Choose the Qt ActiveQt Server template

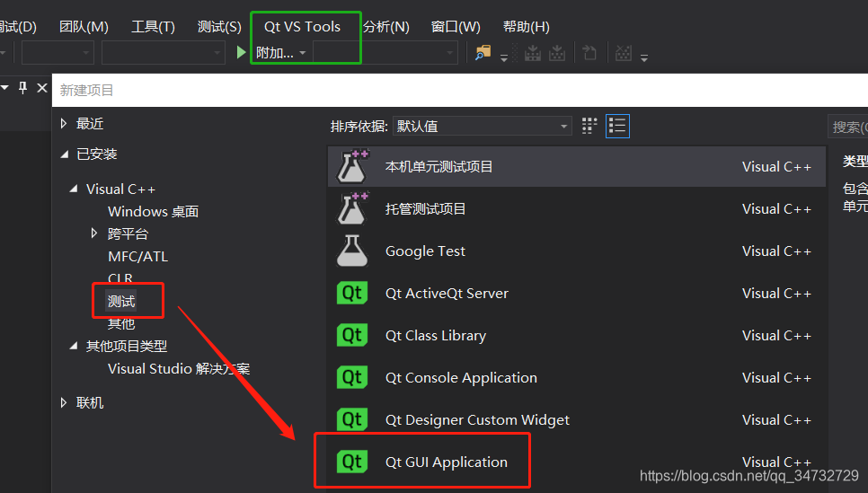[x=576, y=293]
